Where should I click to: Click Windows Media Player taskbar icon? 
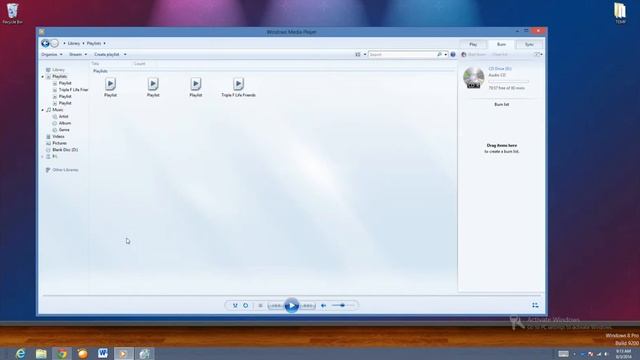(123, 353)
